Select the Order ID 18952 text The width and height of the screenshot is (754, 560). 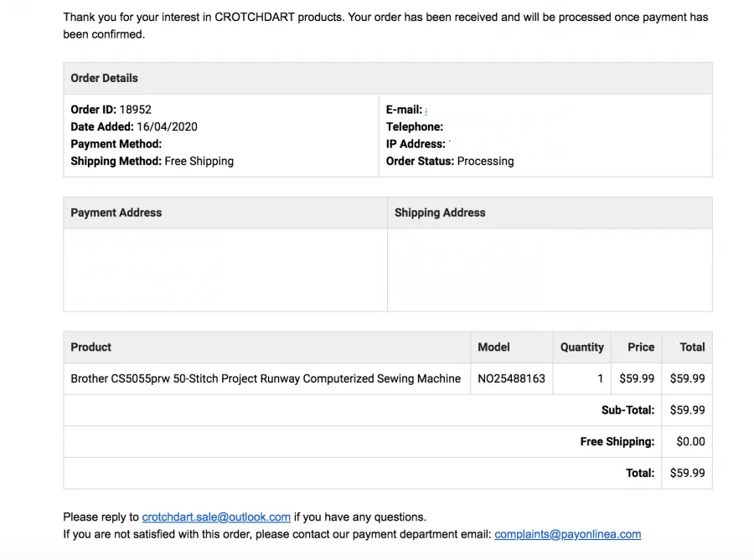coord(111,110)
